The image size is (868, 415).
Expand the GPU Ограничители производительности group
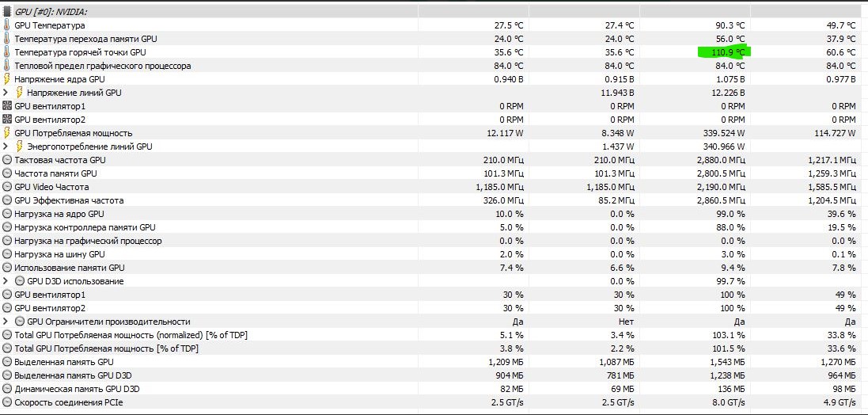pyautogui.click(x=6, y=322)
